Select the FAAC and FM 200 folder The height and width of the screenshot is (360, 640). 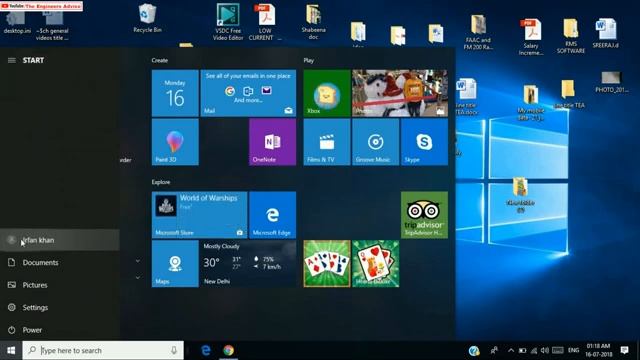tap(478, 32)
